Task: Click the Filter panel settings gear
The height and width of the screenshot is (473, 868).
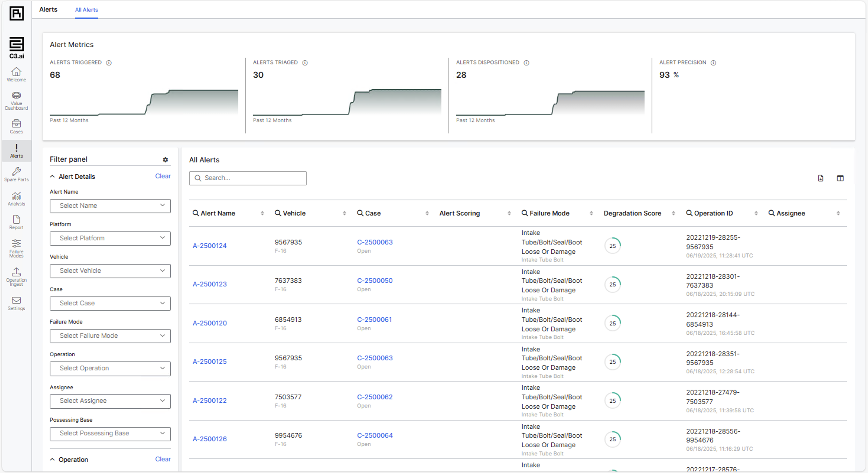Action: [165, 160]
